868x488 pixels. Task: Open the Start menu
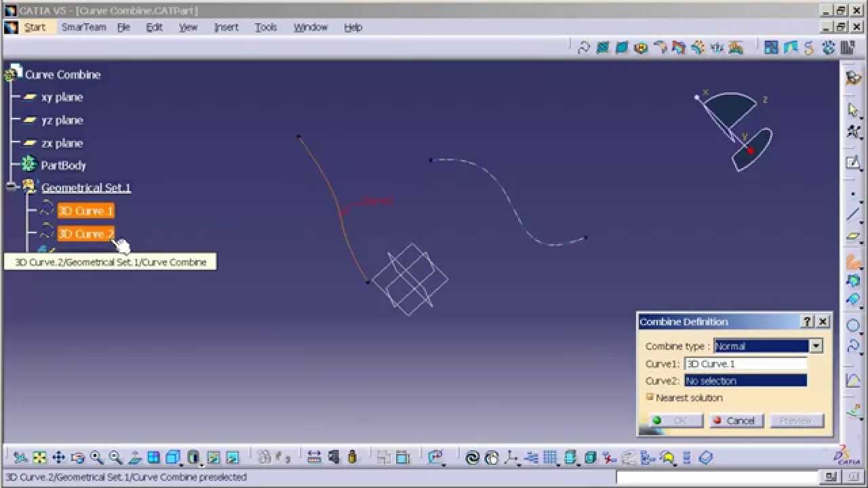tap(35, 27)
